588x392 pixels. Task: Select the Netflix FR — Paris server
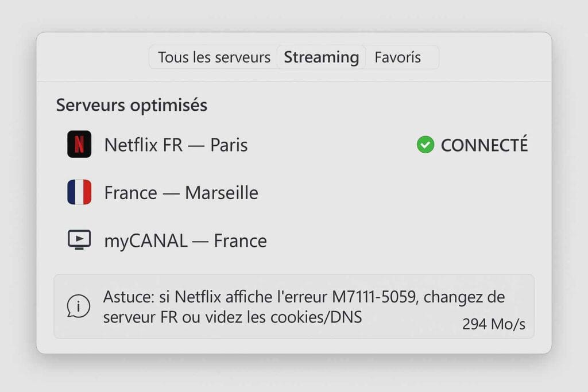click(x=176, y=145)
